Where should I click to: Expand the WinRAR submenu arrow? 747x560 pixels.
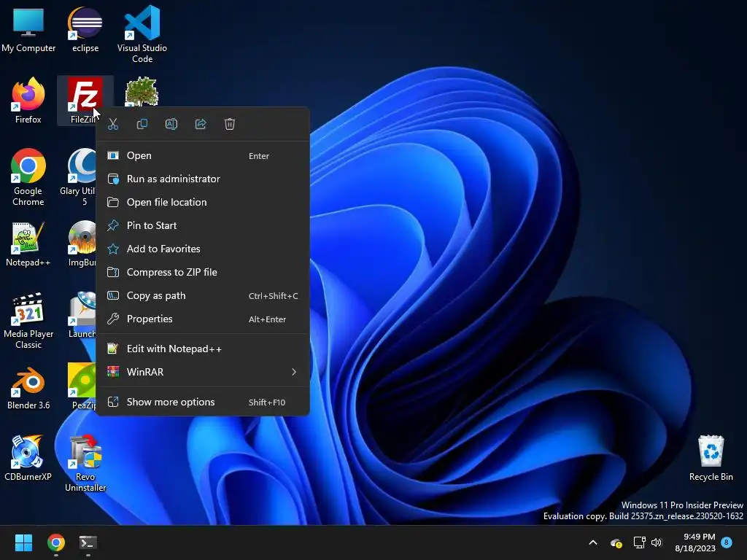tap(294, 372)
